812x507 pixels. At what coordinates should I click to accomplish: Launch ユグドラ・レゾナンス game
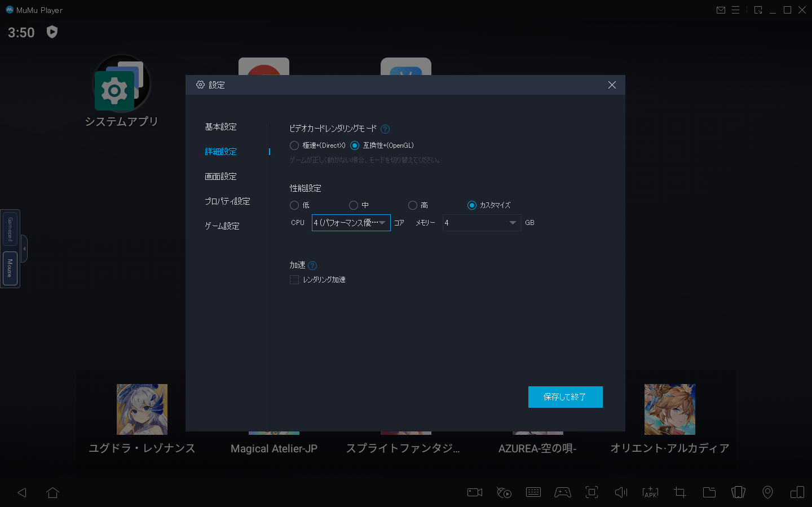[x=142, y=409]
